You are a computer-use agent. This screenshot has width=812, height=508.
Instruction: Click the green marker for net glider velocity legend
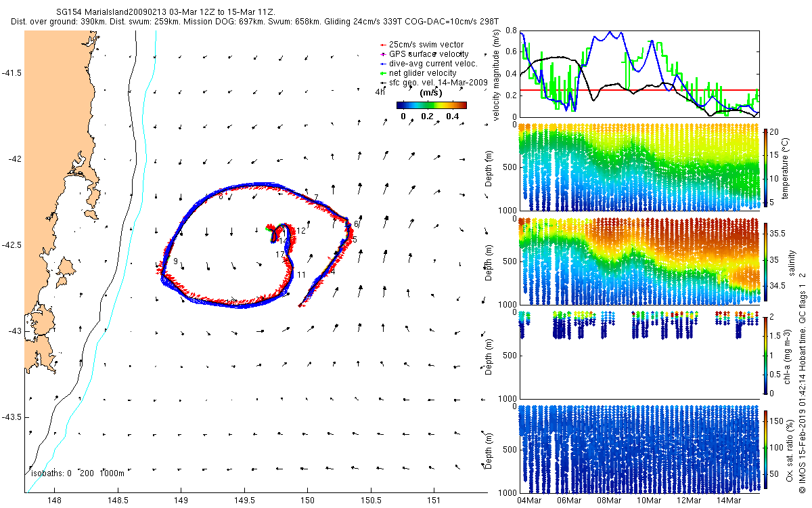click(x=384, y=72)
